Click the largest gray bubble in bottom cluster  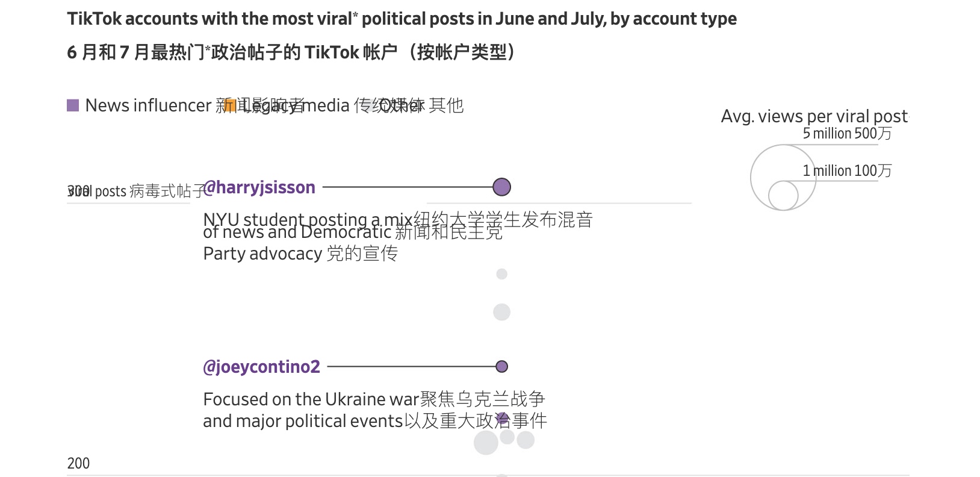(486, 443)
